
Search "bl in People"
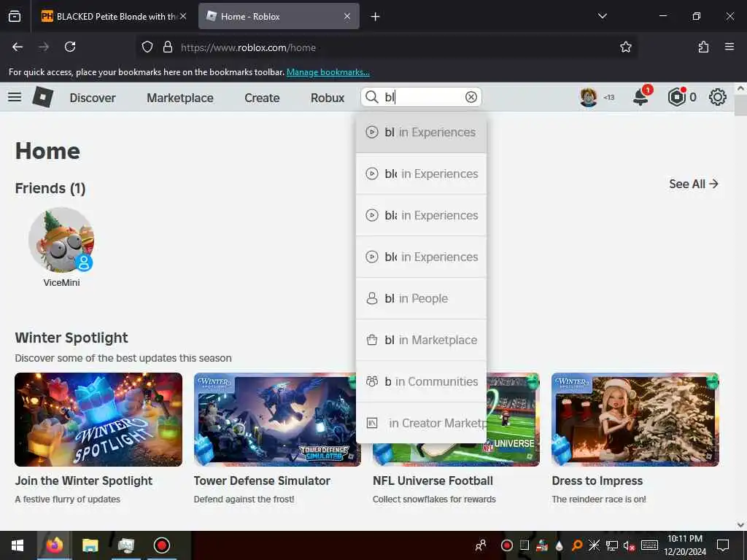click(421, 298)
